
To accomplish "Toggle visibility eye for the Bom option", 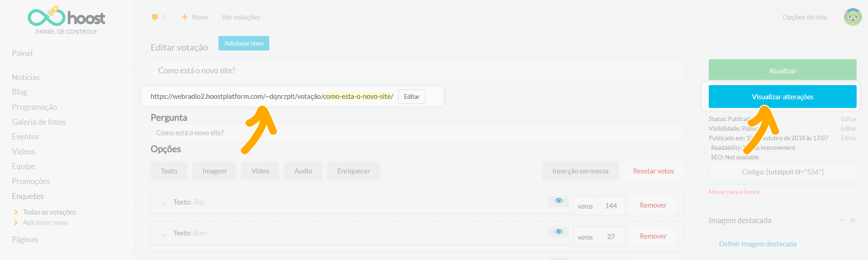I will pyautogui.click(x=559, y=232).
